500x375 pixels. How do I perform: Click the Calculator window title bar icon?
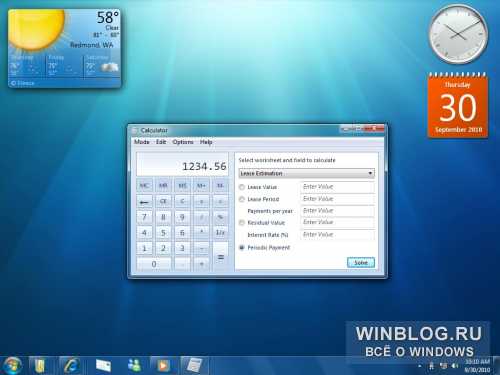pyautogui.click(x=135, y=130)
